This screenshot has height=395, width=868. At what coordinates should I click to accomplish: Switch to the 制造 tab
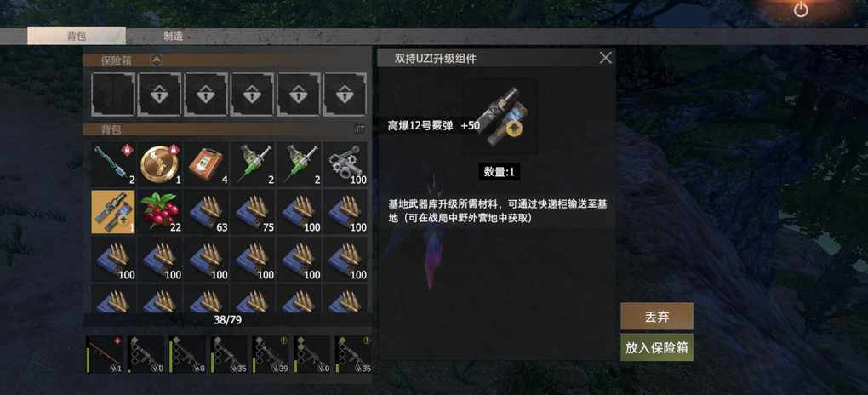(174, 37)
